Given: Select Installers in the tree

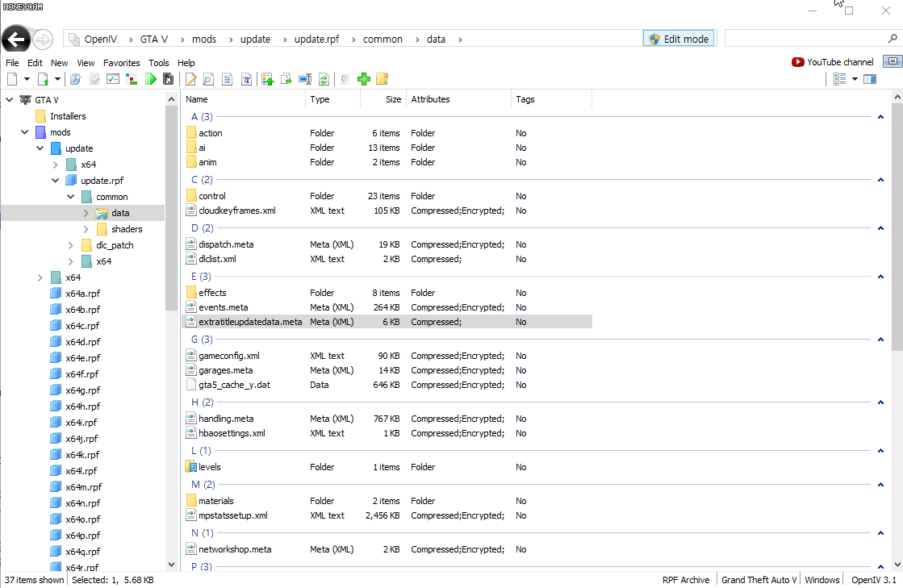Looking at the screenshot, I should [x=68, y=116].
